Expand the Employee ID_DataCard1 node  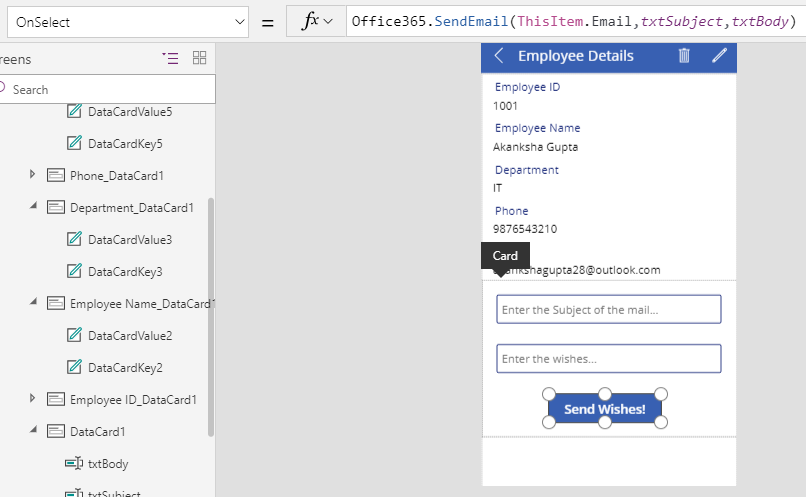33,399
